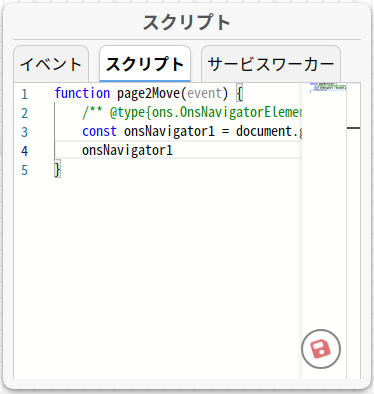The width and height of the screenshot is (374, 394).
Task: Click line number 3 in gutter
Action: (24, 132)
